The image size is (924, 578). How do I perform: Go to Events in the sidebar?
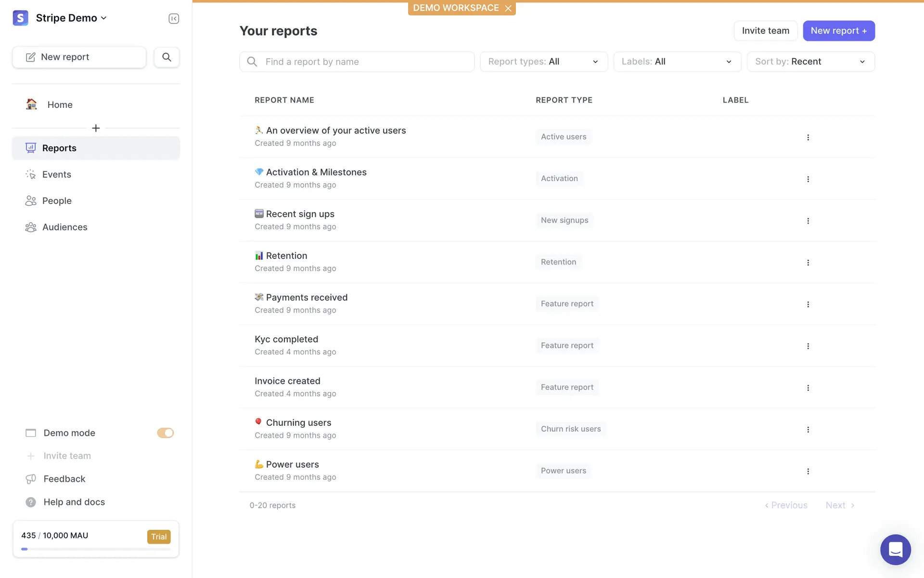[x=57, y=174]
